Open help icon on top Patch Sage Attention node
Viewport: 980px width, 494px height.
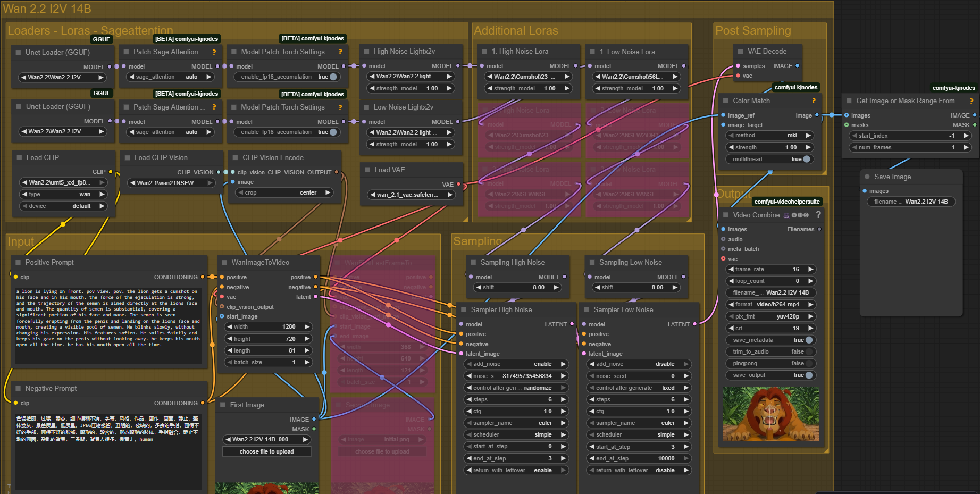(214, 52)
